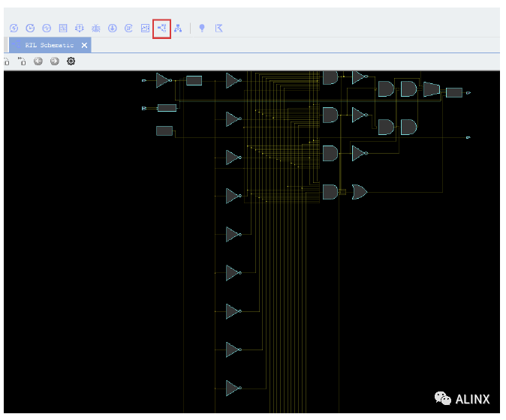The image size is (506, 420).
Task: Click the run flow lightning icon
Action: click(14, 28)
